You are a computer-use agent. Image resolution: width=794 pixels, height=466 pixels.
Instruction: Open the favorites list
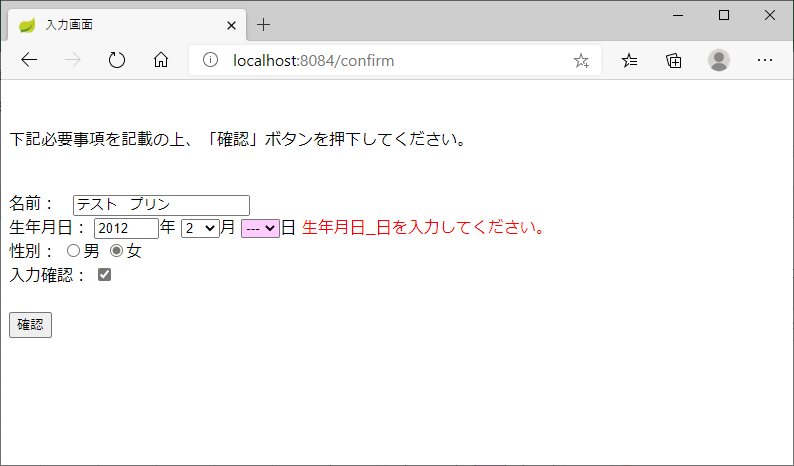tap(629, 61)
